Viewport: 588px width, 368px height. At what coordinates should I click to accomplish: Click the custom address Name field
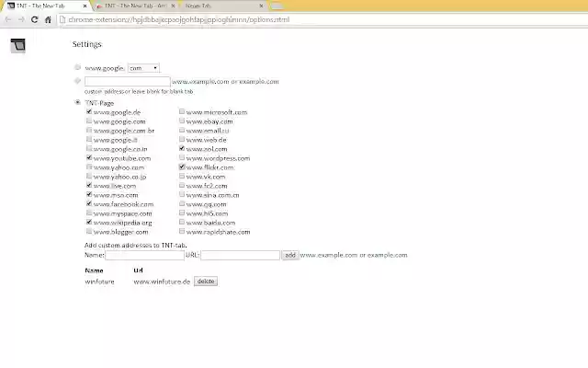145,256
